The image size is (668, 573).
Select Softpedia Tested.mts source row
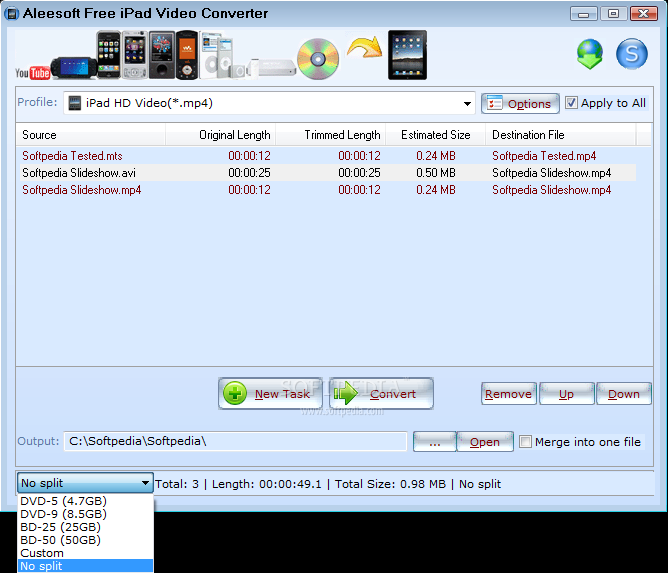coord(328,156)
